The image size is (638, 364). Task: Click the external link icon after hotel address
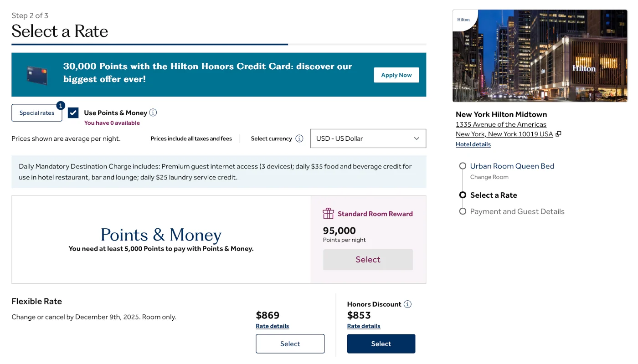(559, 134)
